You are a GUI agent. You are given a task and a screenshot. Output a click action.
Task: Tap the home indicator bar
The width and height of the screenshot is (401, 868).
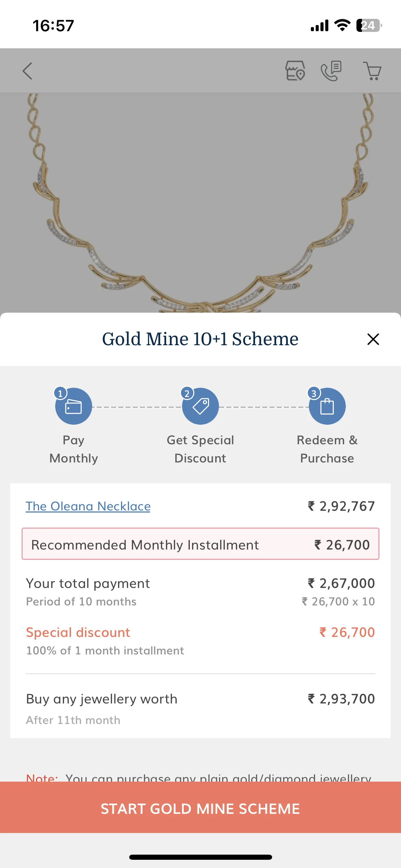(x=200, y=857)
